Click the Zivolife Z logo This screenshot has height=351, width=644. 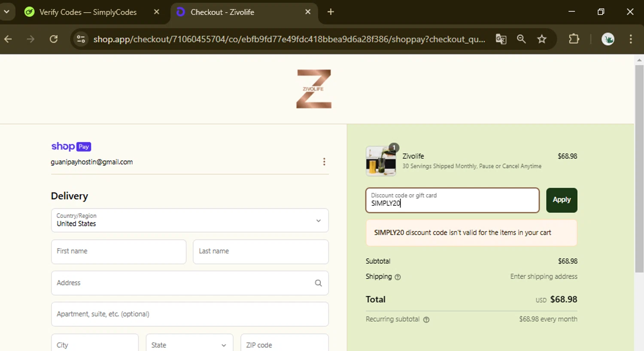(314, 89)
